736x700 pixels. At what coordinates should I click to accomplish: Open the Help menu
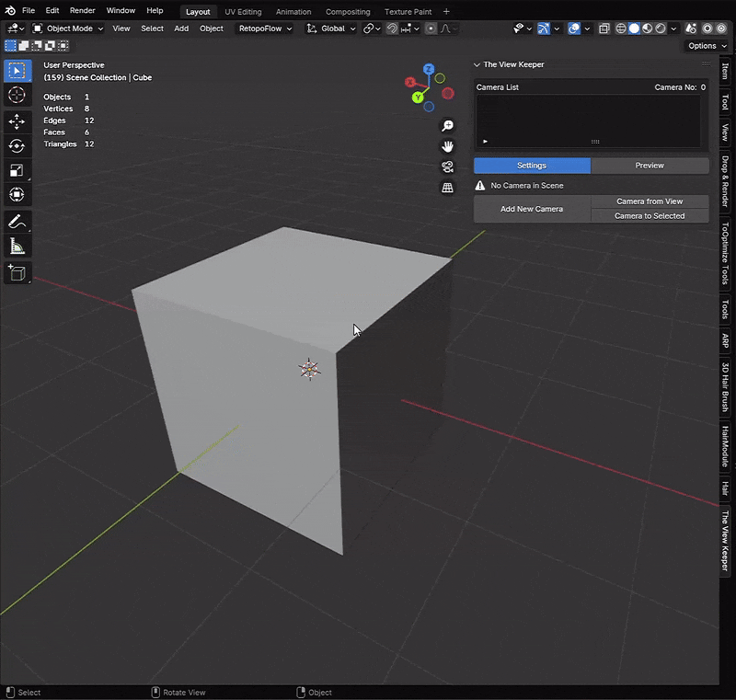coord(155,10)
